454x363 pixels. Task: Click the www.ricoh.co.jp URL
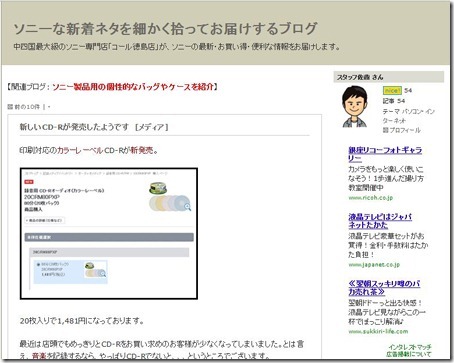371,198
